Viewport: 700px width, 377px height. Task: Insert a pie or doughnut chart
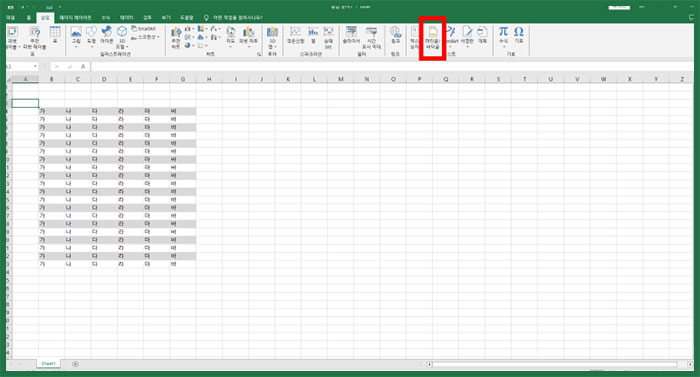[189, 45]
